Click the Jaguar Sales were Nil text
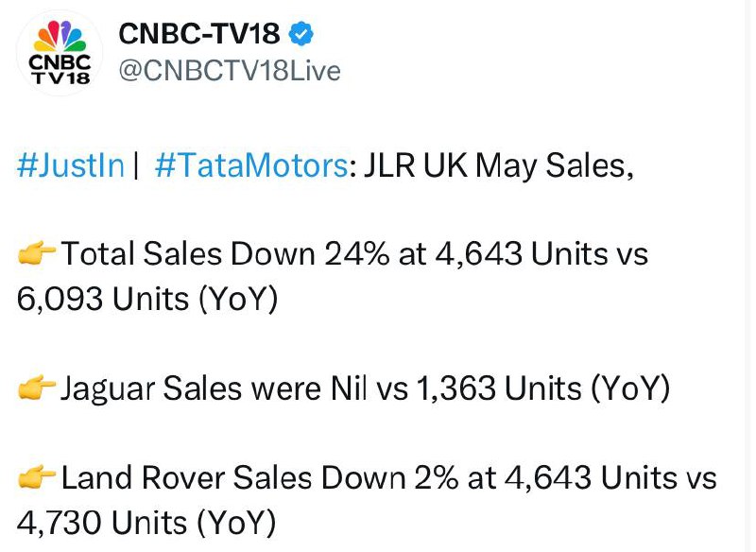756x552 pixels. 214,388
